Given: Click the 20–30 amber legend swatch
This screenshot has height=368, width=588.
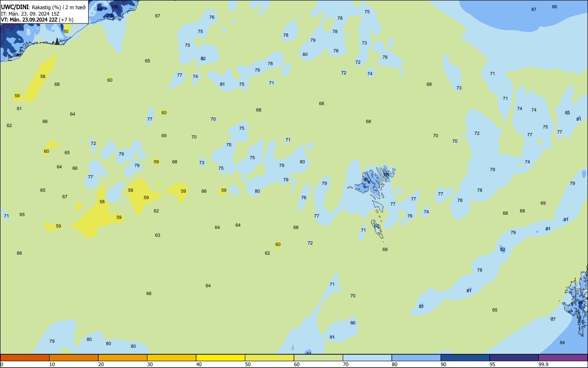Looking at the screenshot, I should pos(123,357).
